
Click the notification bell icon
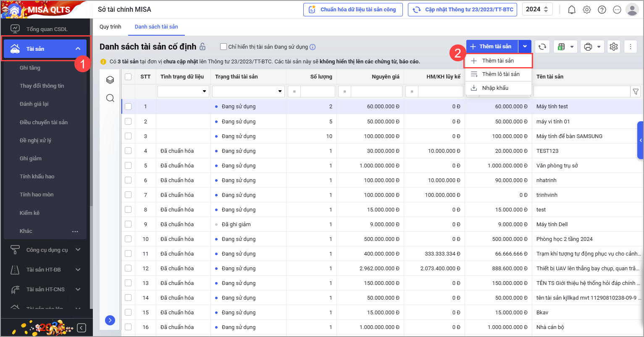(x=571, y=10)
